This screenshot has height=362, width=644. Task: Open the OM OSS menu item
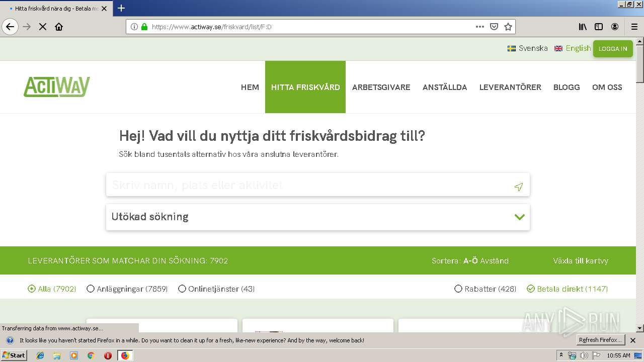607,87
